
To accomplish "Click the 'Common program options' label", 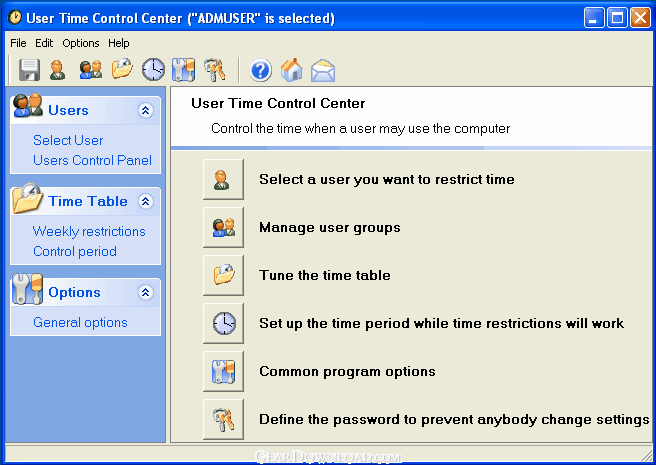I will (347, 372).
